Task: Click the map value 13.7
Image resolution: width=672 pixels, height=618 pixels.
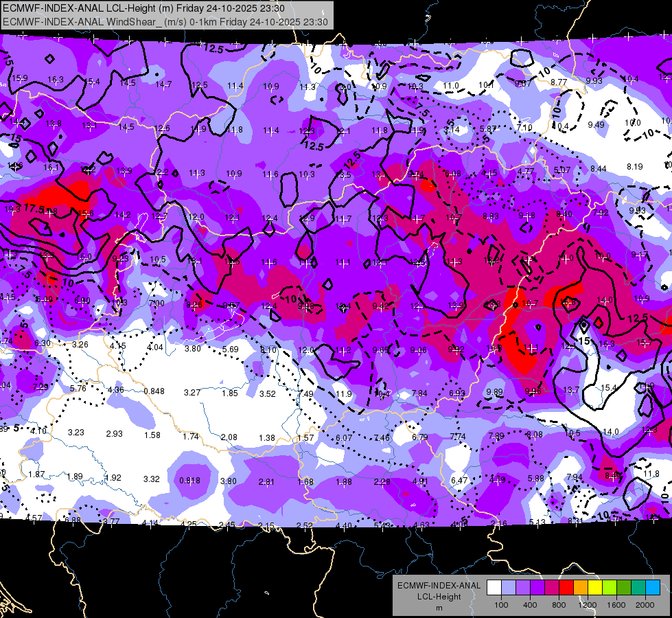Action: pyautogui.click(x=571, y=390)
